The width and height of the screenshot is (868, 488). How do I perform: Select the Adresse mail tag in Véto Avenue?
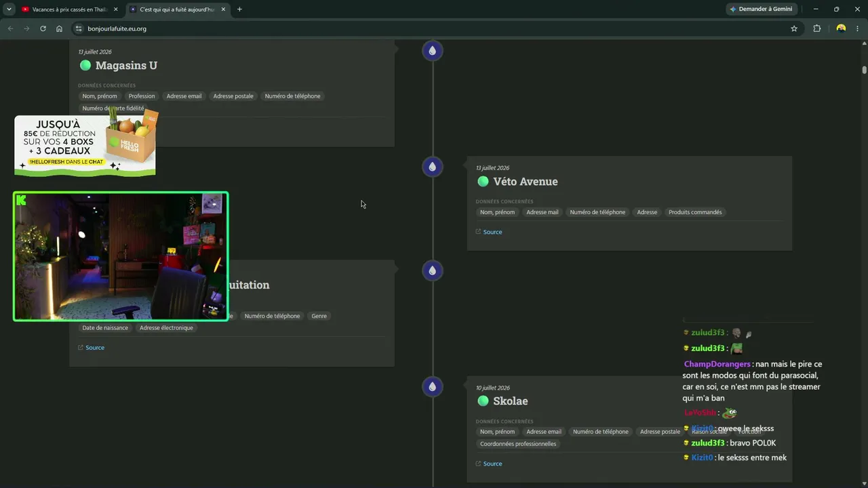pyautogui.click(x=542, y=212)
